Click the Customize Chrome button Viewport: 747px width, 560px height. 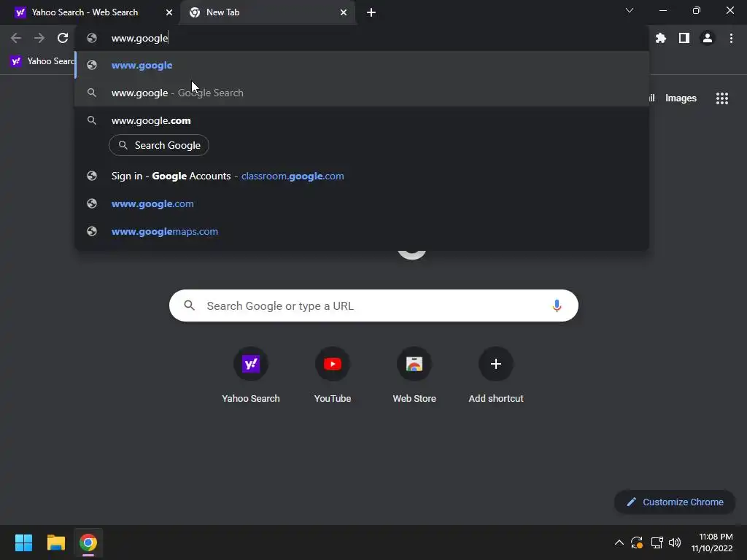tap(675, 502)
